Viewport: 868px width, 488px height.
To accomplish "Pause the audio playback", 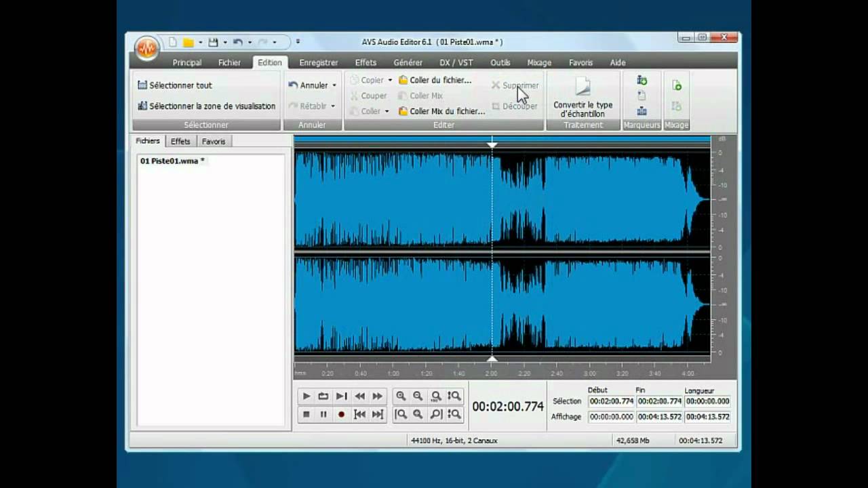I will (x=323, y=414).
